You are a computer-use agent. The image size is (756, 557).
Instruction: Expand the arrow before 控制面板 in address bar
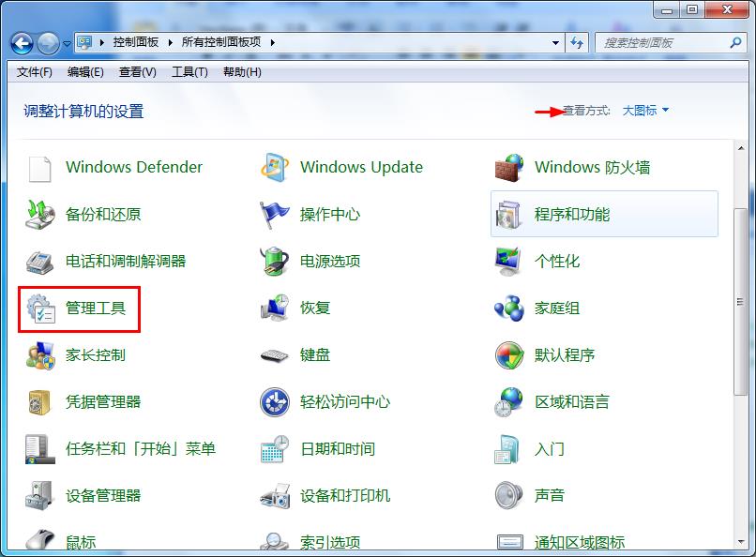(x=101, y=42)
